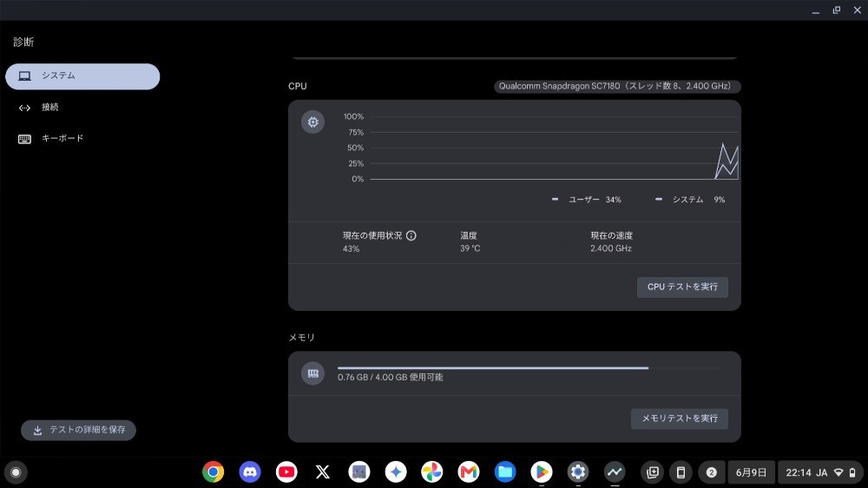Open YouTube from the shelf
The image size is (868, 488).
tap(286, 472)
